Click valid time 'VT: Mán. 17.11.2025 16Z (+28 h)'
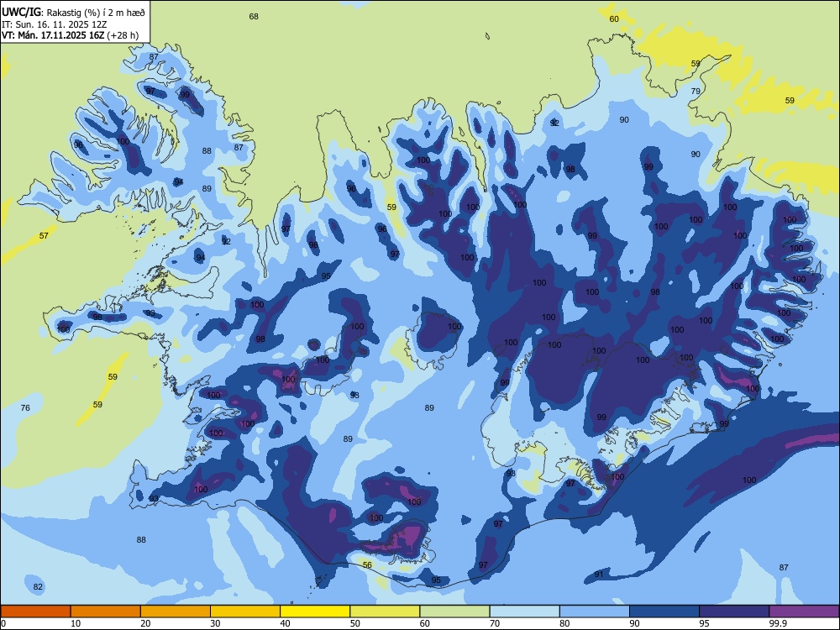840x630 pixels. pos(71,35)
